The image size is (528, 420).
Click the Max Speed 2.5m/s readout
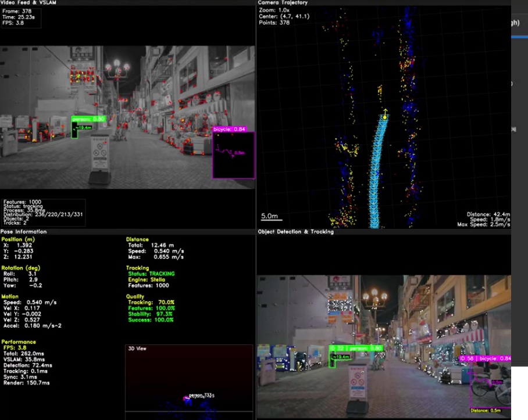tap(483, 224)
